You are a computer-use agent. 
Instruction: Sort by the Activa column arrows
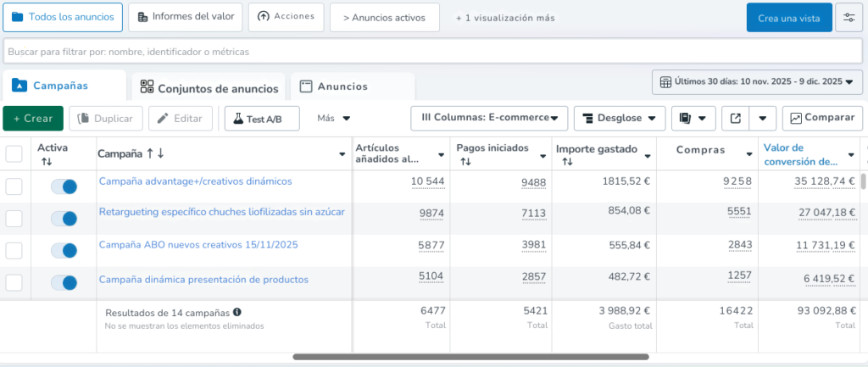(x=47, y=161)
